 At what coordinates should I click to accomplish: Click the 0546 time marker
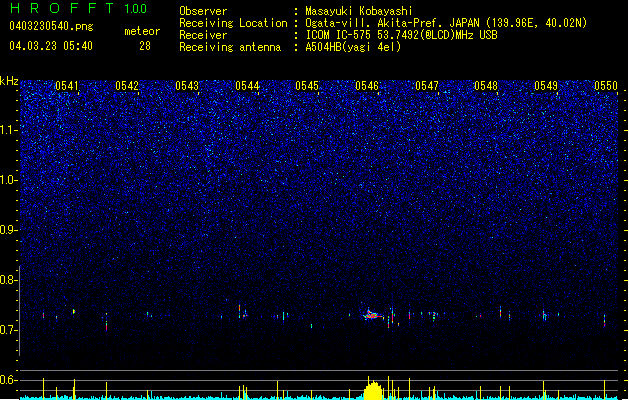click(367, 86)
